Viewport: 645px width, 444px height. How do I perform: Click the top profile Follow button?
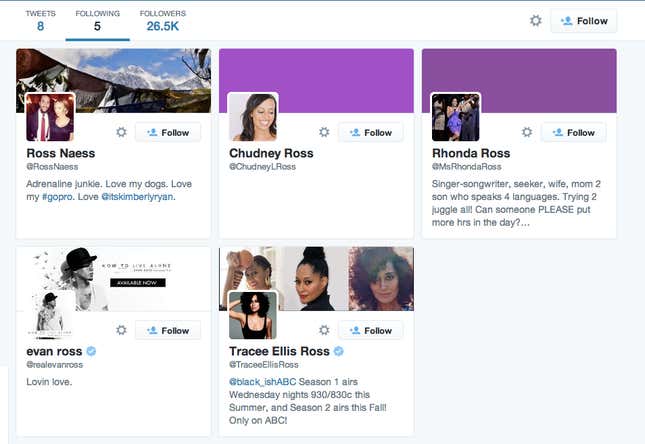[x=584, y=21]
